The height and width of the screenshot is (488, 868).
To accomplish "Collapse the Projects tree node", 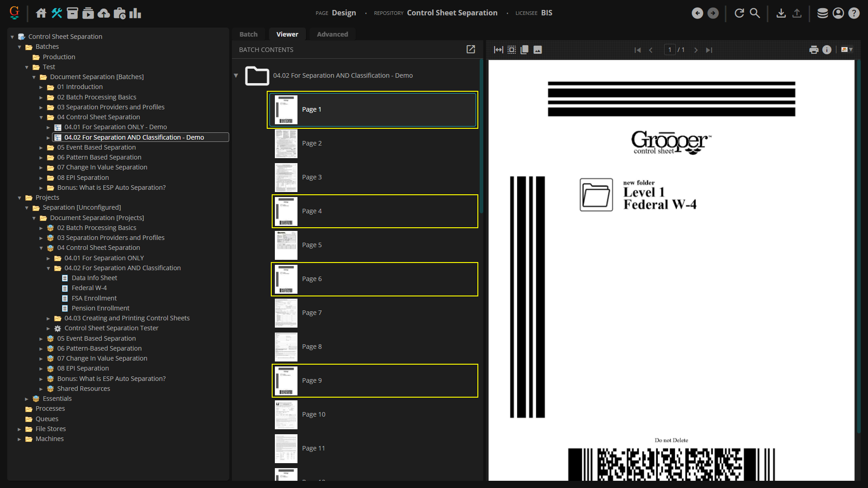I will pos(19,198).
